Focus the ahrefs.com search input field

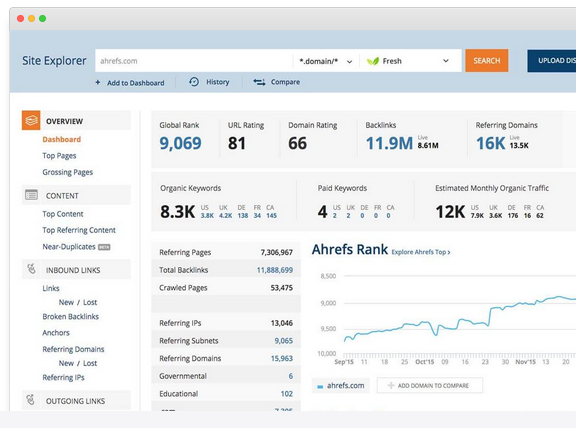[194, 61]
